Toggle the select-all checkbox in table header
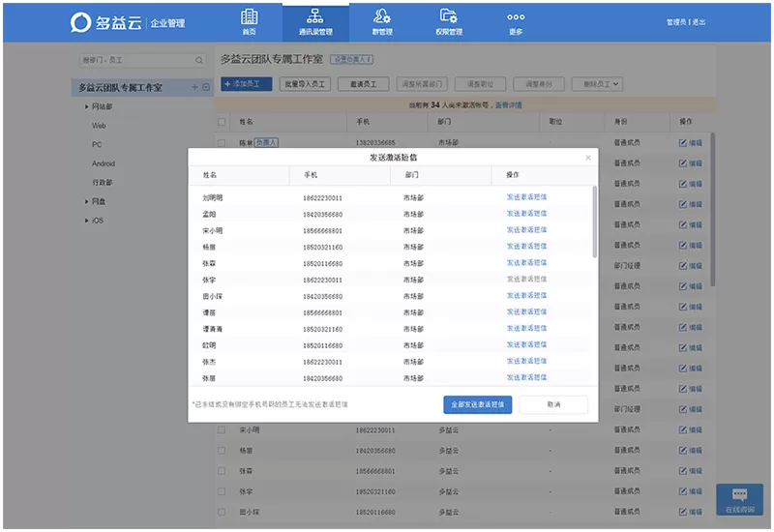 click(x=222, y=122)
